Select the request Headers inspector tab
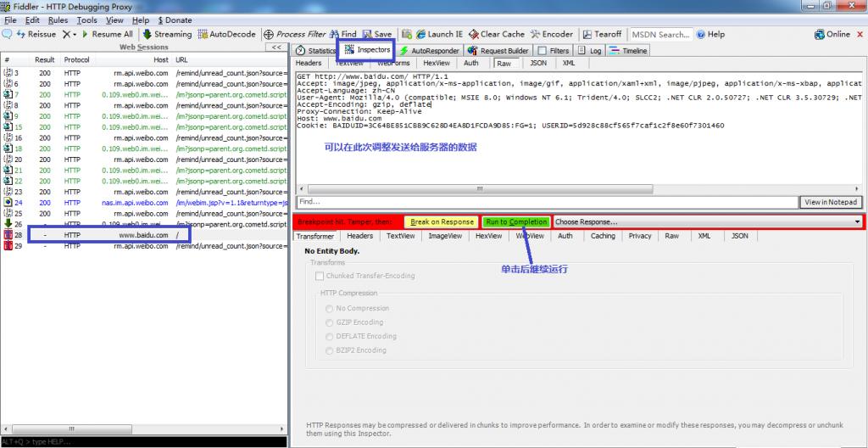The height and width of the screenshot is (448, 868). (309, 63)
